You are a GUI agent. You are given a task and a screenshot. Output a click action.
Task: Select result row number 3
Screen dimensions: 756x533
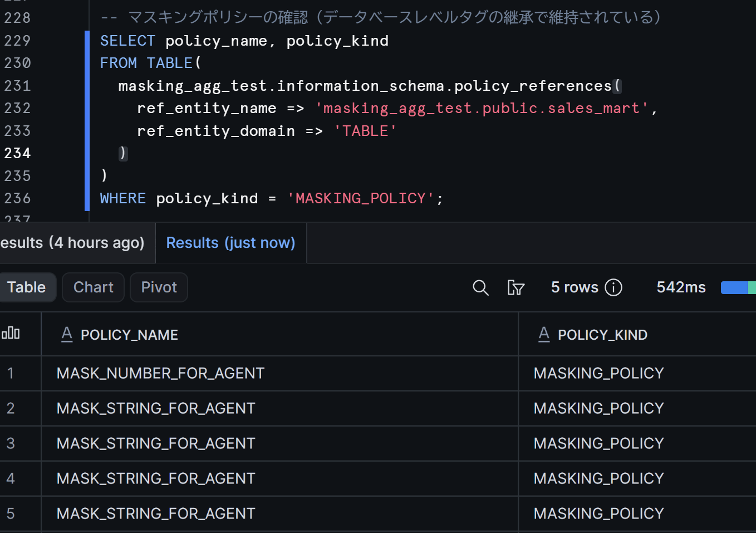tap(11, 443)
